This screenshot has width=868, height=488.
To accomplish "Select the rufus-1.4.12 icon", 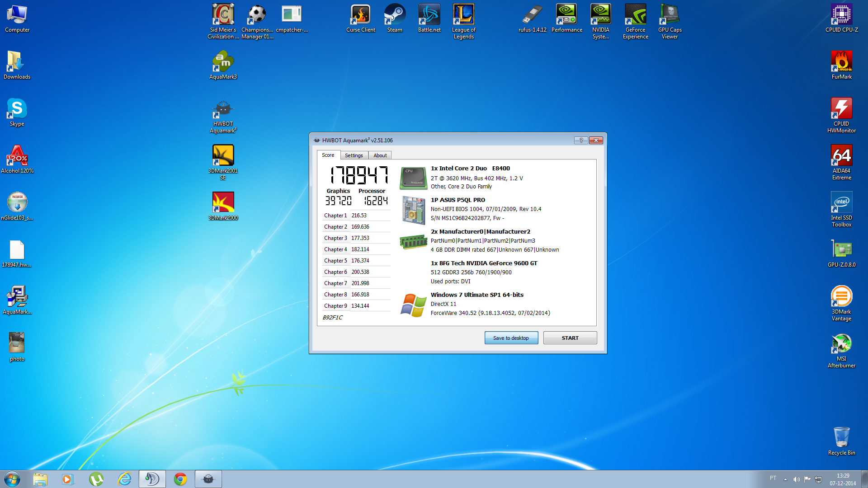I will 532,19.
